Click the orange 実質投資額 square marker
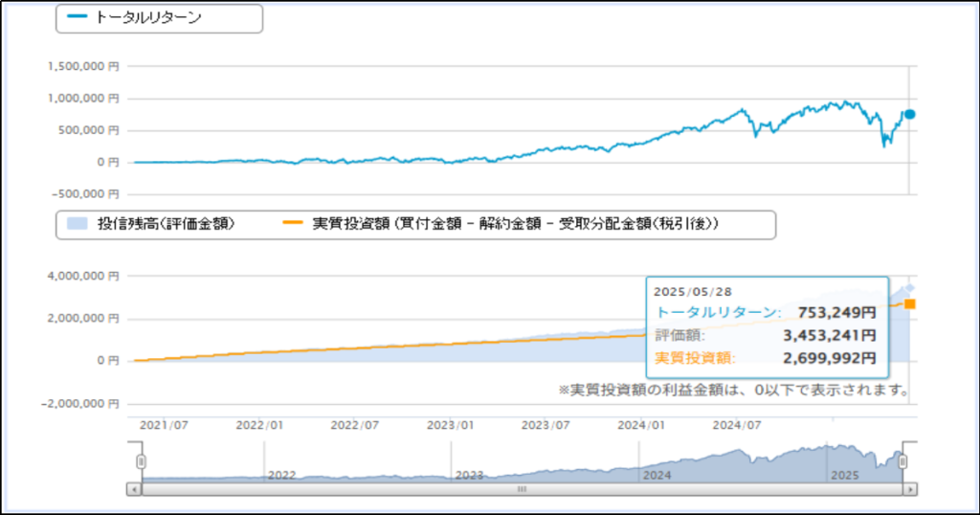Viewport: 980px width, 515px height. coord(910,303)
